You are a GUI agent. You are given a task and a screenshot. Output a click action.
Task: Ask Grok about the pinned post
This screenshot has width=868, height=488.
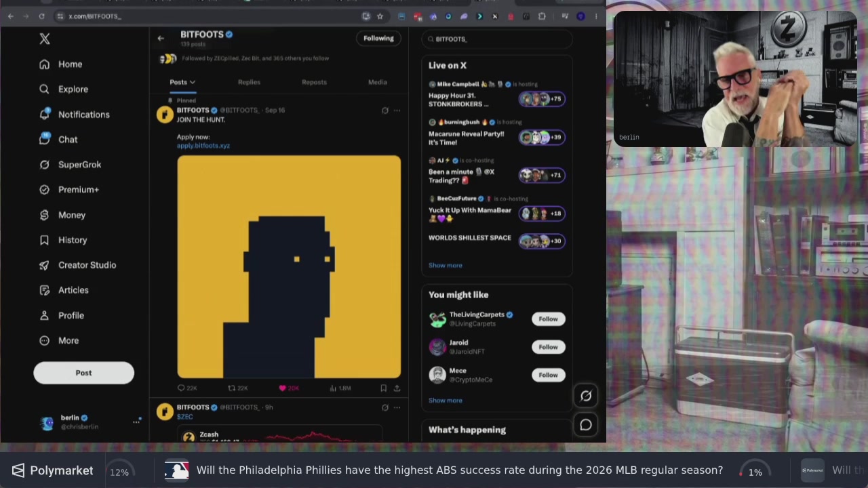385,110
